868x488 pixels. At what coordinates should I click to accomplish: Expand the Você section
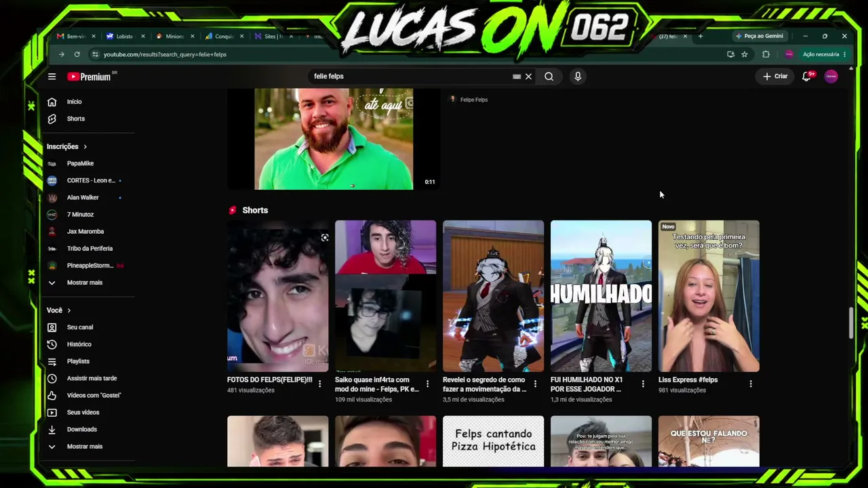click(x=58, y=310)
